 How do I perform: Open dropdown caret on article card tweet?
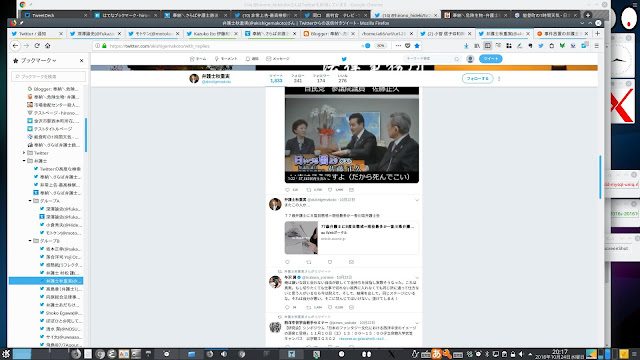pyautogui.click(x=417, y=200)
